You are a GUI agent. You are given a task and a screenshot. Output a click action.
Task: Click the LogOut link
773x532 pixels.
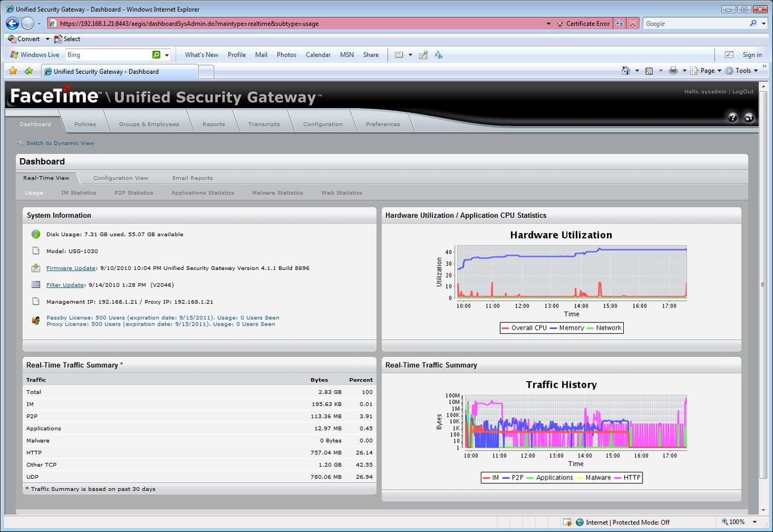coord(743,92)
